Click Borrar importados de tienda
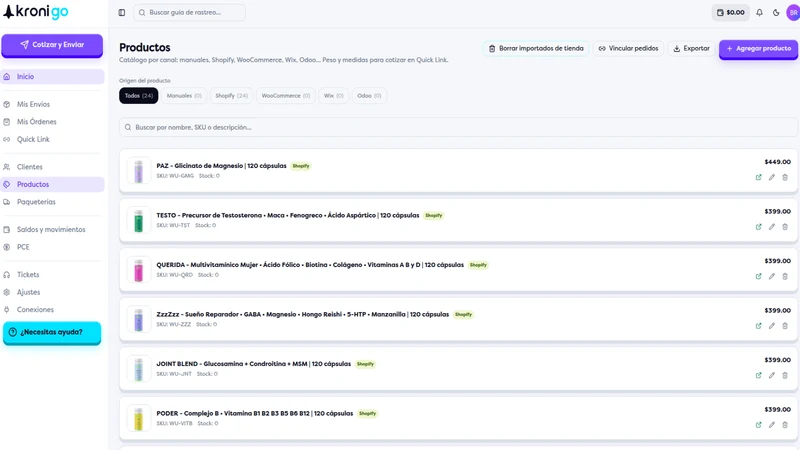800x450 pixels. tap(536, 48)
